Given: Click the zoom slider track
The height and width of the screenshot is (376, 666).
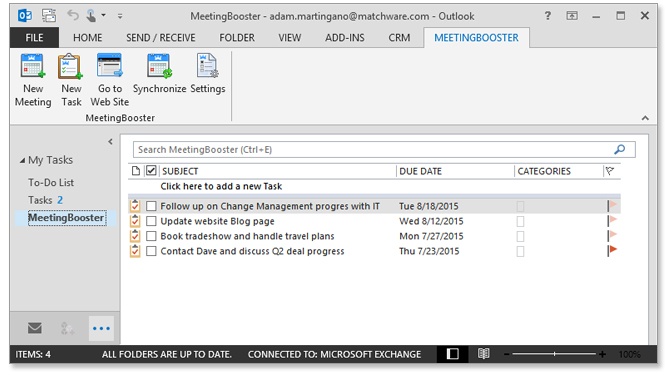Looking at the screenshot, I should (x=554, y=354).
